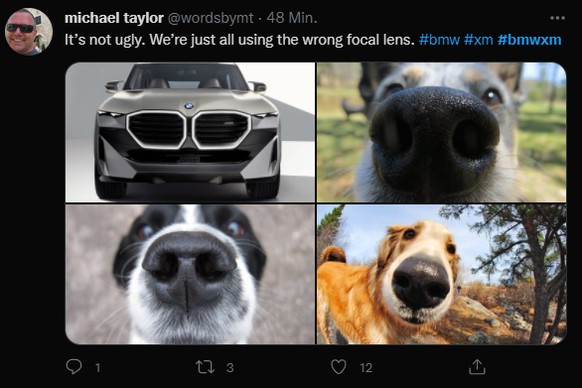View the black and white dog nose photo

[190, 274]
